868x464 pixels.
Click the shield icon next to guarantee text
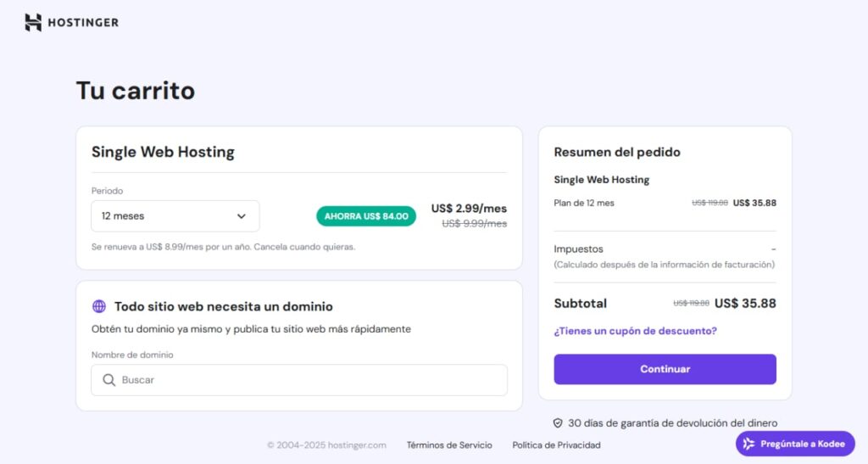[558, 422]
